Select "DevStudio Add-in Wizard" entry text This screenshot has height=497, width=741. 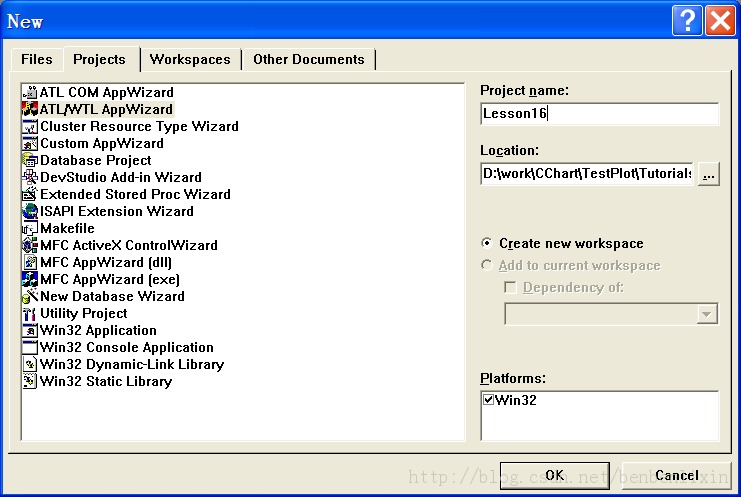pos(121,177)
